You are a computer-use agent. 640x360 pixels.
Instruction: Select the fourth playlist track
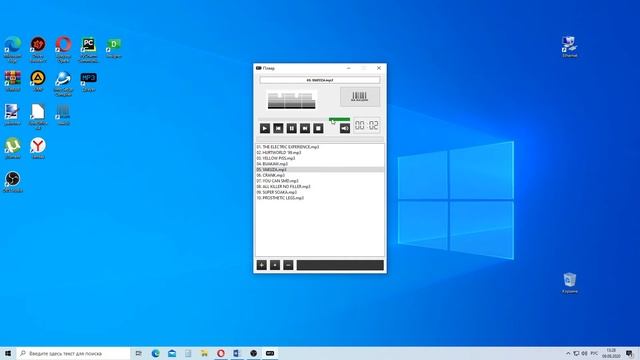(x=320, y=164)
